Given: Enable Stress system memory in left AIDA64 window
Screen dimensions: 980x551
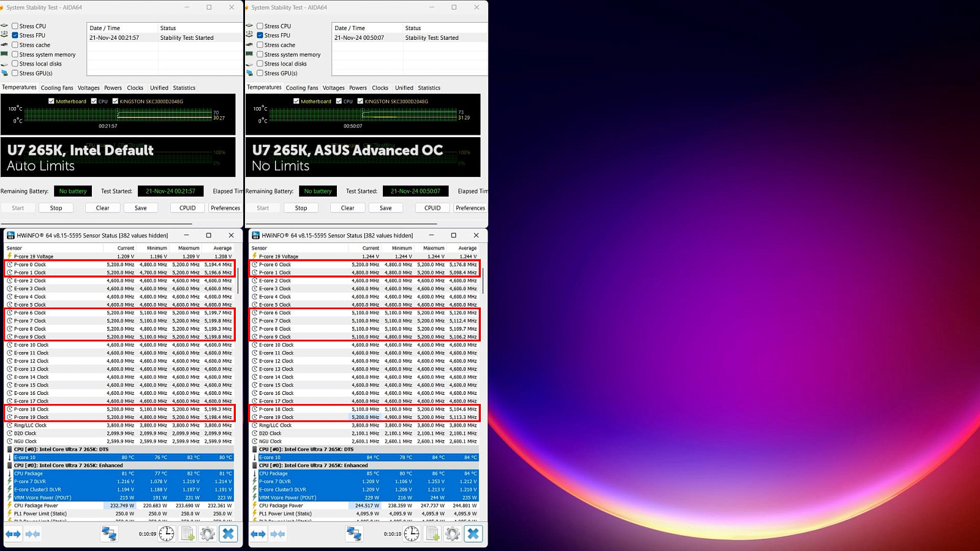Looking at the screenshot, I should (15, 54).
